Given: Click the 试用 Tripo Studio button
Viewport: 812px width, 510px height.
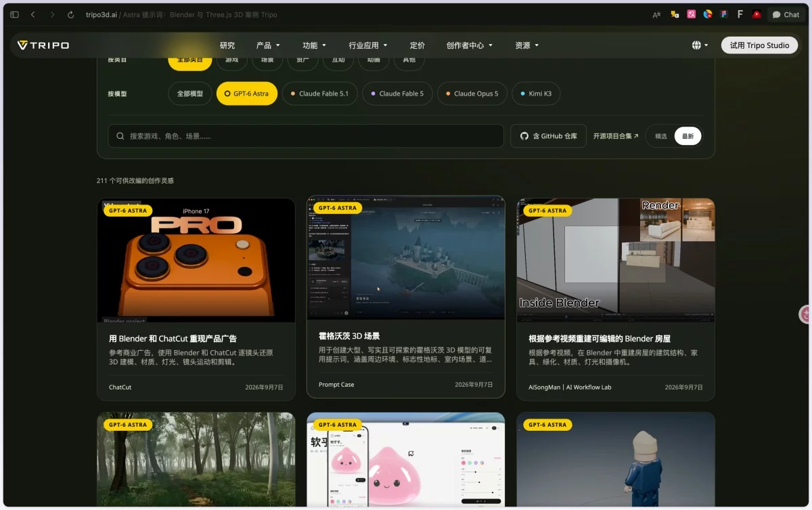Looking at the screenshot, I should [759, 45].
